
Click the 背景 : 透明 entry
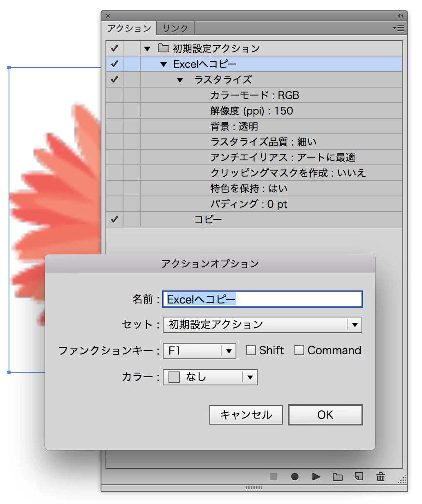tap(234, 126)
